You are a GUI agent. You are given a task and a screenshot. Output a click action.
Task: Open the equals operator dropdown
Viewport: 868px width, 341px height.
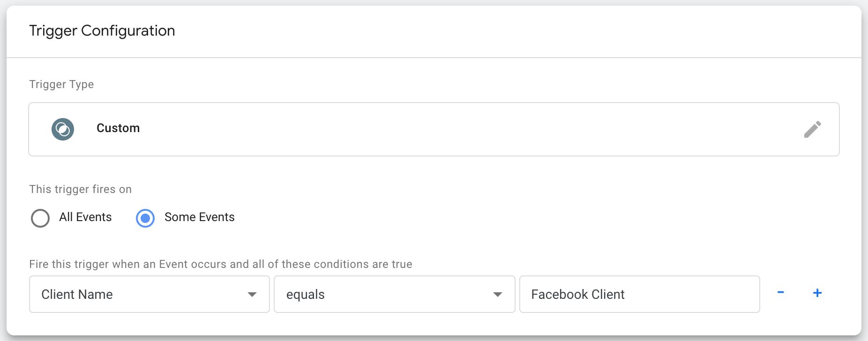click(394, 294)
